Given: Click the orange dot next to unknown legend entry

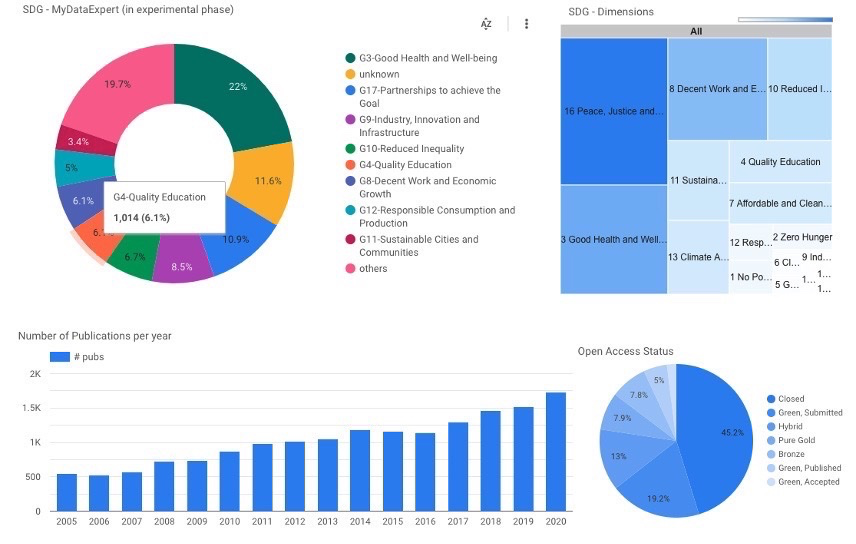Looking at the screenshot, I should coord(350,74).
